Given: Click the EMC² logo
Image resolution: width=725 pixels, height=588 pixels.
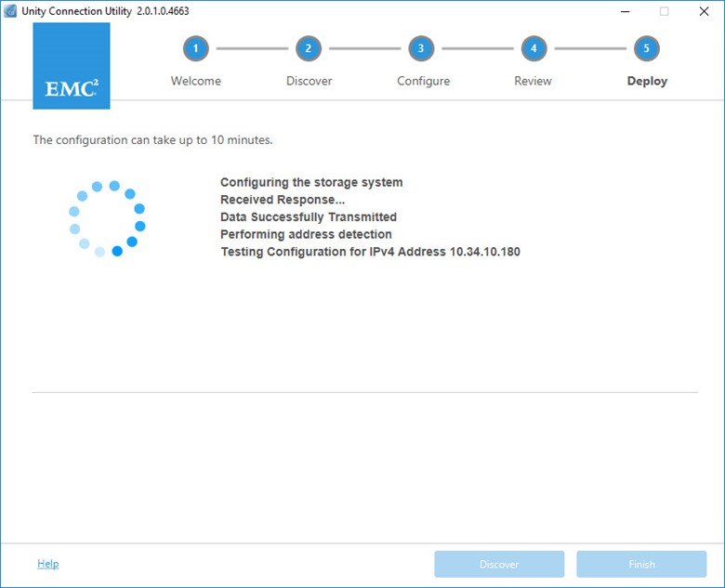Looking at the screenshot, I should pos(72,66).
